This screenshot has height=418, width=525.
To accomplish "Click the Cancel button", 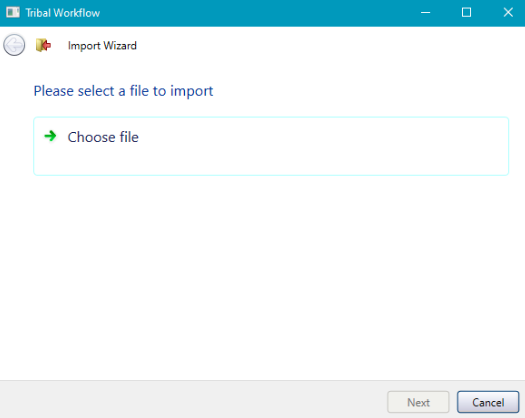I will 488,402.
